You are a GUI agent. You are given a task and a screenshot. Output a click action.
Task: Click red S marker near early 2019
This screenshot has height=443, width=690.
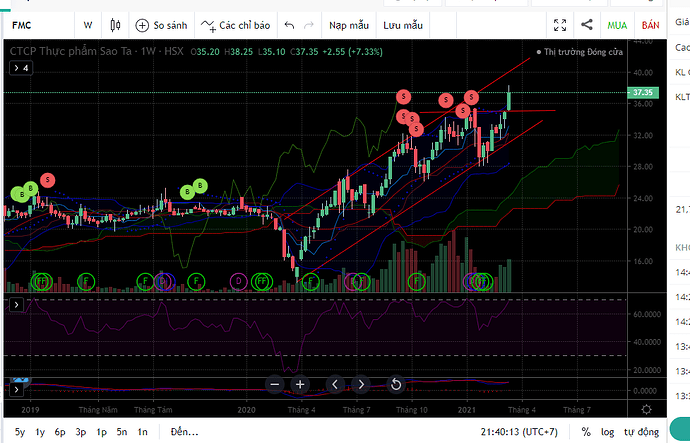pos(48,180)
